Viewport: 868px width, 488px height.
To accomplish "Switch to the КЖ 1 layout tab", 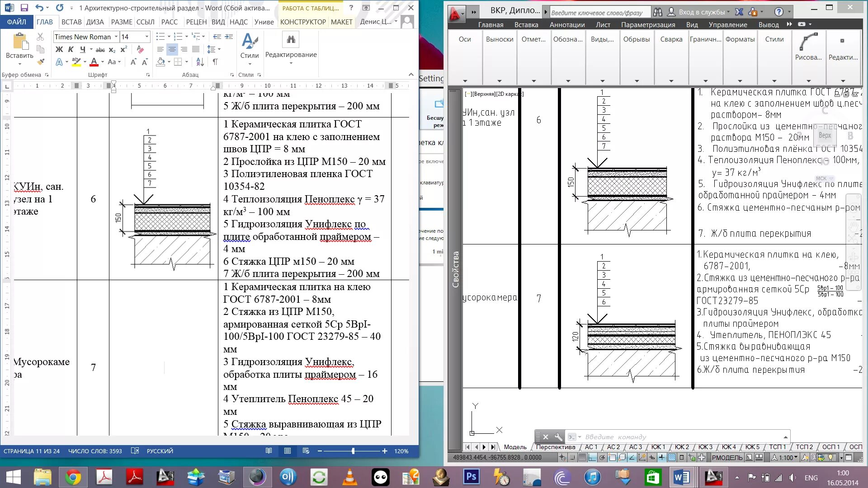I will click(x=658, y=447).
